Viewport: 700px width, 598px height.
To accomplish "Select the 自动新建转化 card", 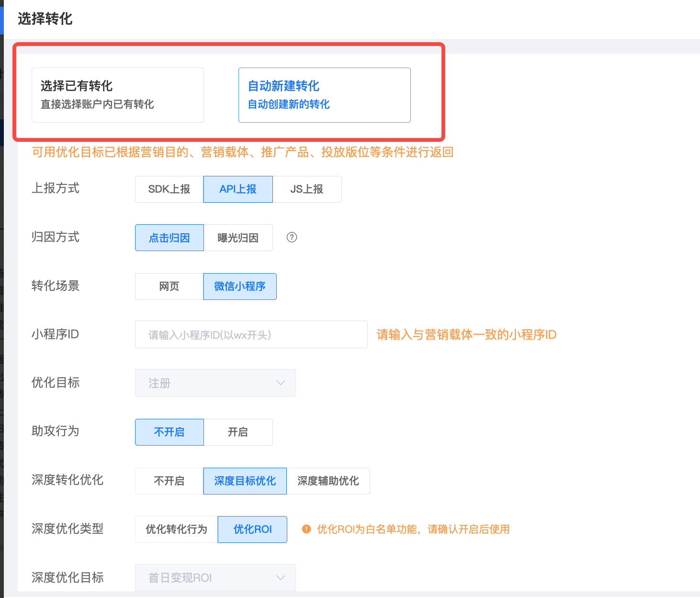I will coord(325,95).
